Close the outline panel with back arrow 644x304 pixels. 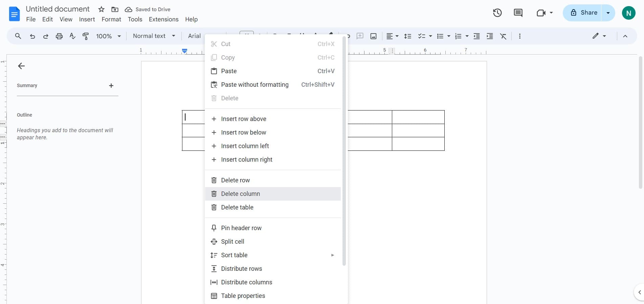[21, 66]
